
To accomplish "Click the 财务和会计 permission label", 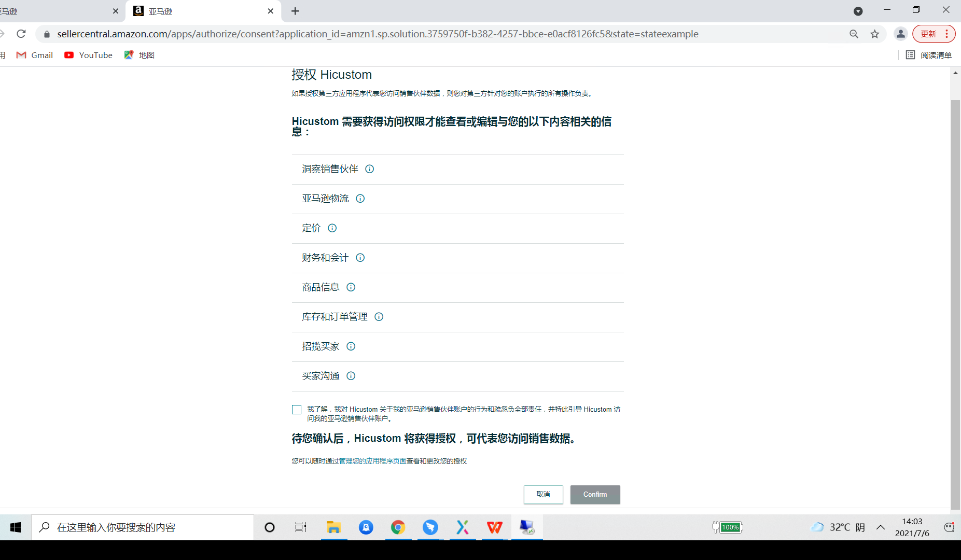I will [326, 258].
